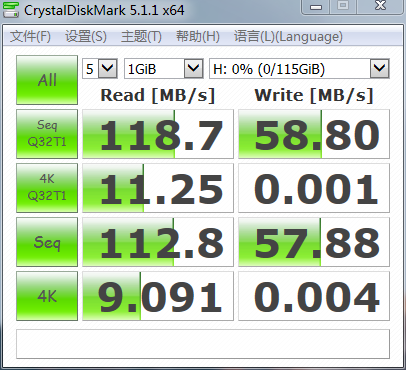Open the 文件(F) menu

(30, 36)
